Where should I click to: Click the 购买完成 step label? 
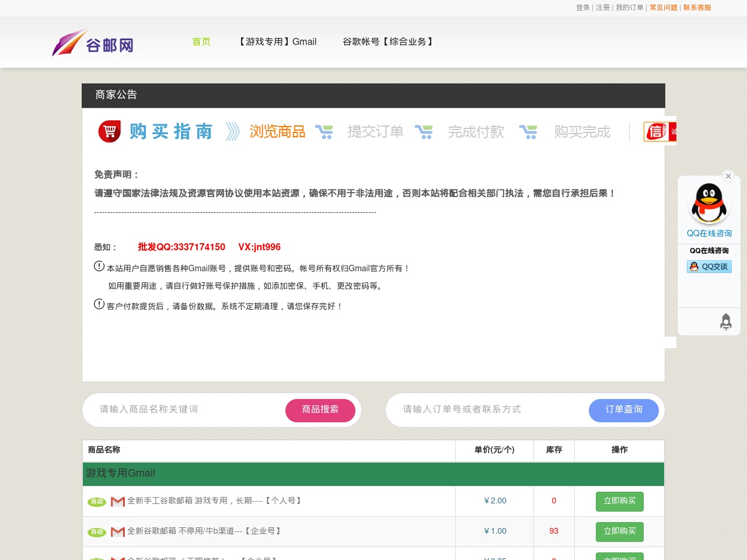(582, 132)
